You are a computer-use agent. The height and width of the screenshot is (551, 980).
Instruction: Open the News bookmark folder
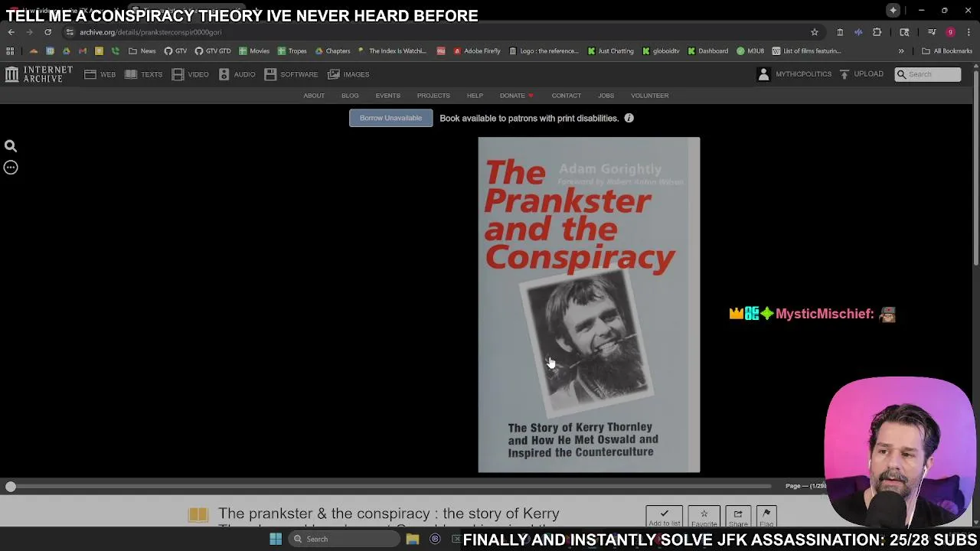tap(142, 51)
